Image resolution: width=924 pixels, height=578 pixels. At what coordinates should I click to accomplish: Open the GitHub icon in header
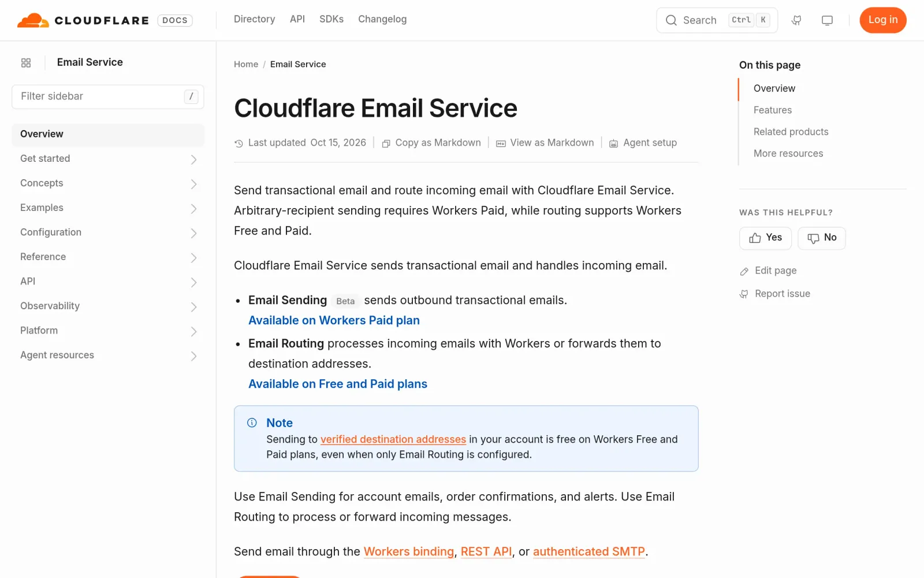click(796, 20)
